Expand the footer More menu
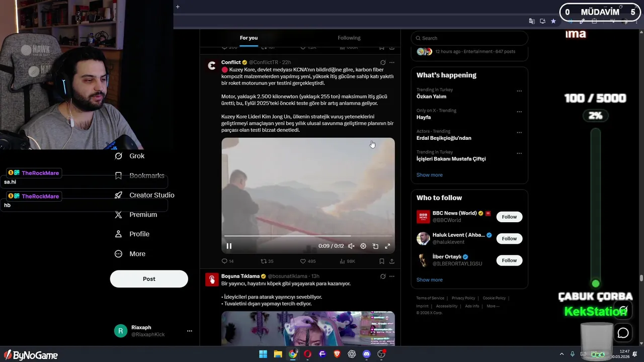Viewport: 644px width, 362px height. coord(493,306)
